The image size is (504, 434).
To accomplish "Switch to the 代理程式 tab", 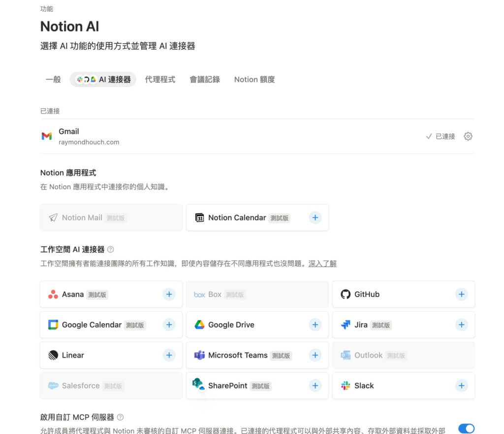I will [160, 79].
